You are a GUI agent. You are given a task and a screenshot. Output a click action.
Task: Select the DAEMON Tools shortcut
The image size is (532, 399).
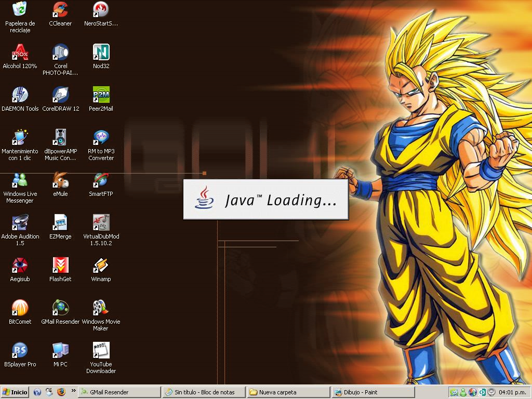(20, 95)
